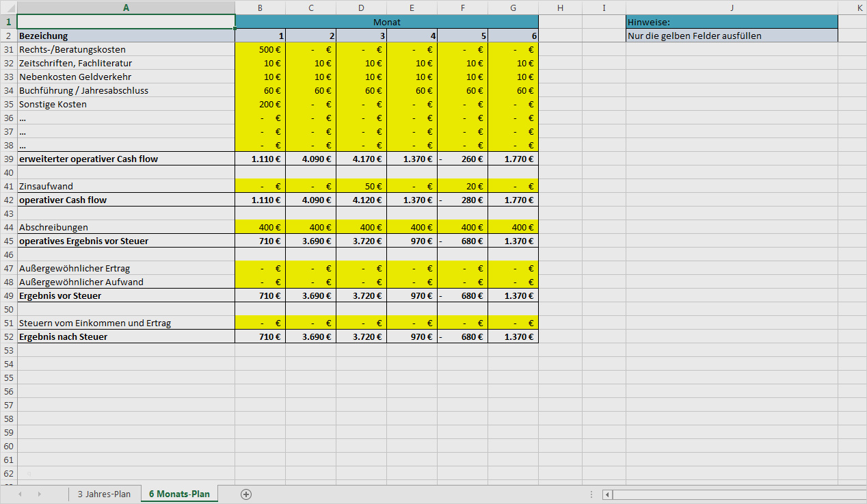Add a new sheet with plus icon
867x504 pixels.
pos(246,494)
